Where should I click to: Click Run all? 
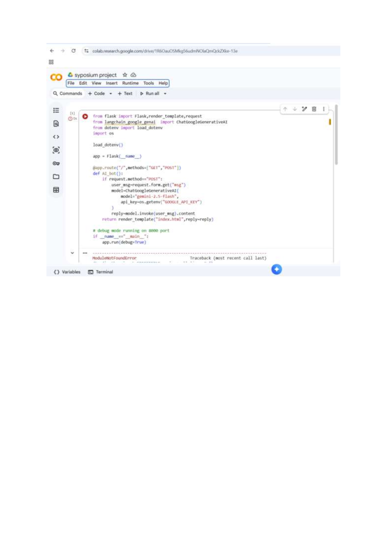tap(150, 93)
